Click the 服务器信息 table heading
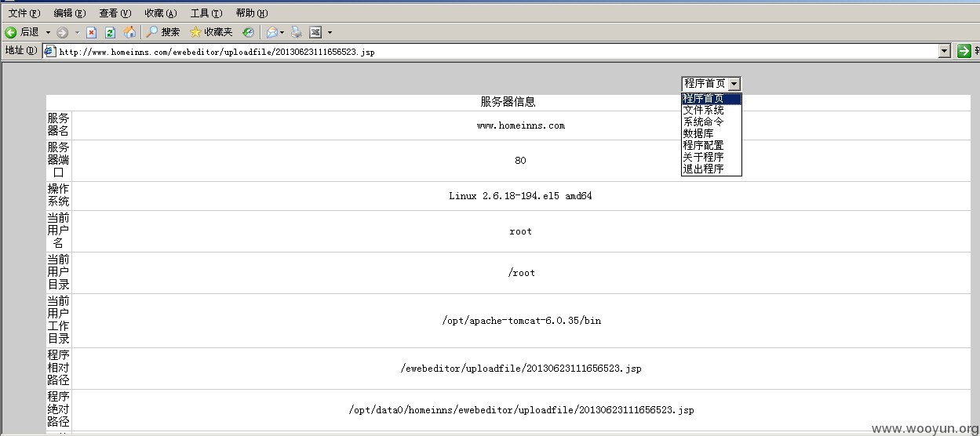The height and width of the screenshot is (436, 980). click(508, 102)
